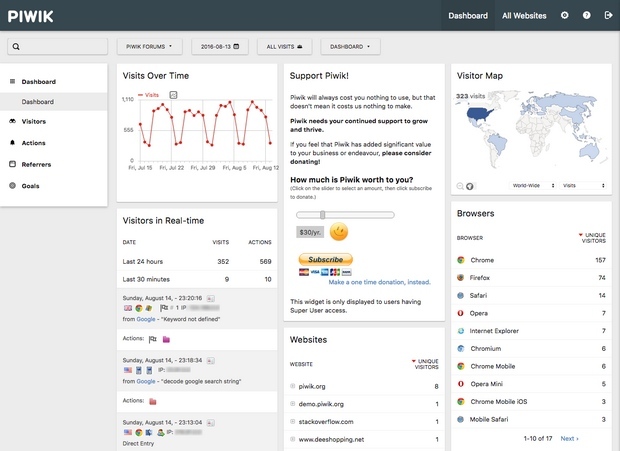Select the Dashboard submenu item in sidebar
Screen dimensions: 620x451
click(x=53, y=102)
